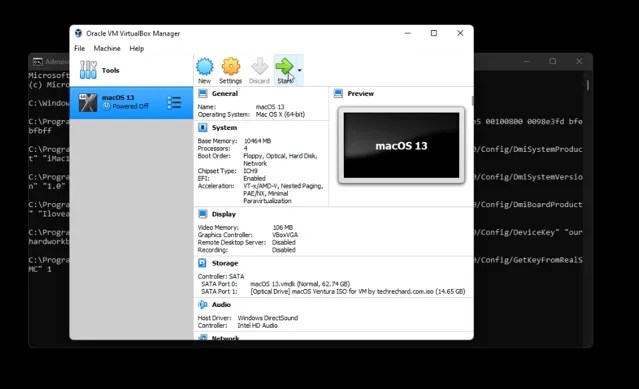Click the Storage section icon
Viewport: 639px width, 389px height.
click(203, 263)
